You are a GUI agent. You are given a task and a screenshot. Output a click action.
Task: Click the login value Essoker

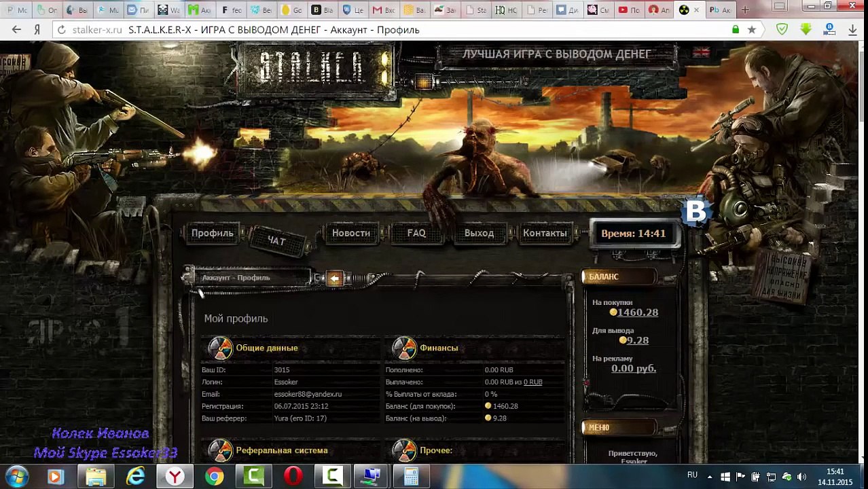point(286,382)
